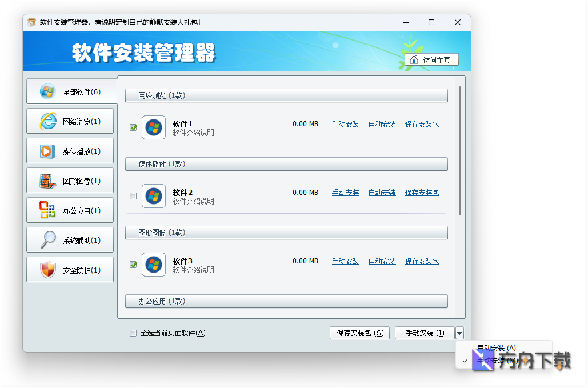This screenshot has width=588, height=388.
Task: Uncheck the 软件1 selection checkbox
Action: (133, 127)
